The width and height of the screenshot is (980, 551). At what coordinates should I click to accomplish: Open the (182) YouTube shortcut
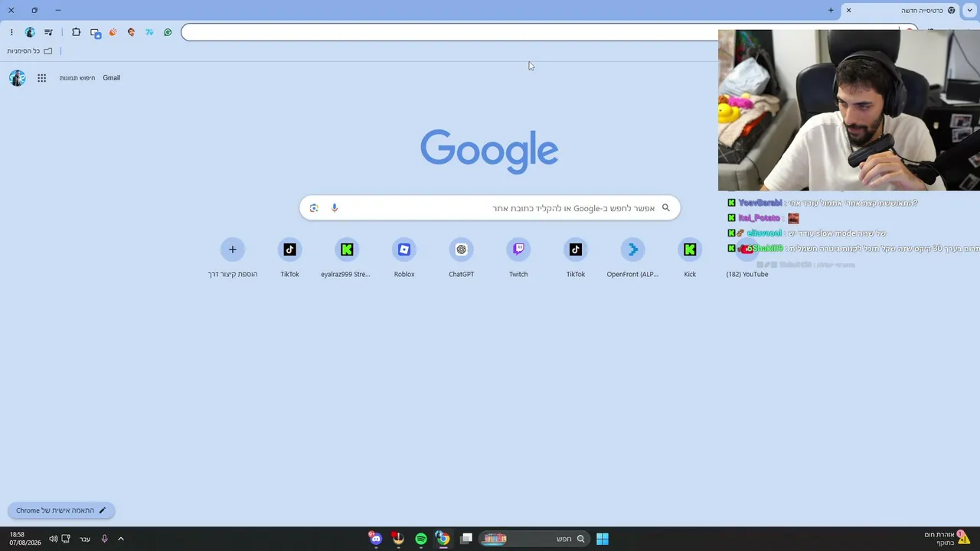[747, 257]
